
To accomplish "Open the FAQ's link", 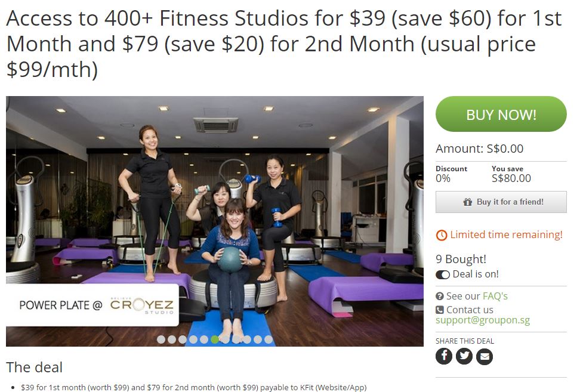I will 495,296.
